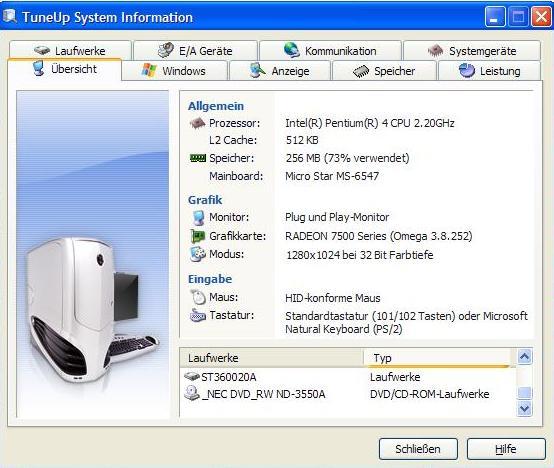The height and width of the screenshot is (468, 554).
Task: Click the 512 KB cache value
Action: click(x=302, y=140)
